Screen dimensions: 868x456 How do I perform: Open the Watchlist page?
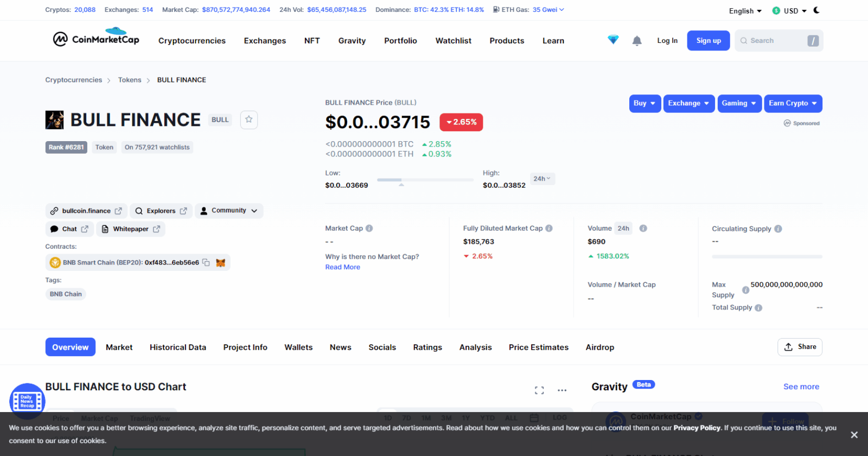pos(454,41)
